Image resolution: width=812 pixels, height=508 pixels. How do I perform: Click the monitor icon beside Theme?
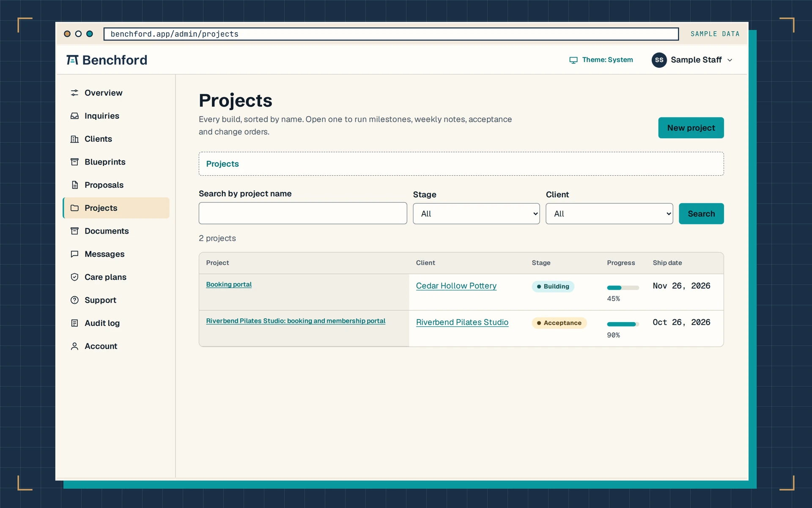tap(573, 60)
